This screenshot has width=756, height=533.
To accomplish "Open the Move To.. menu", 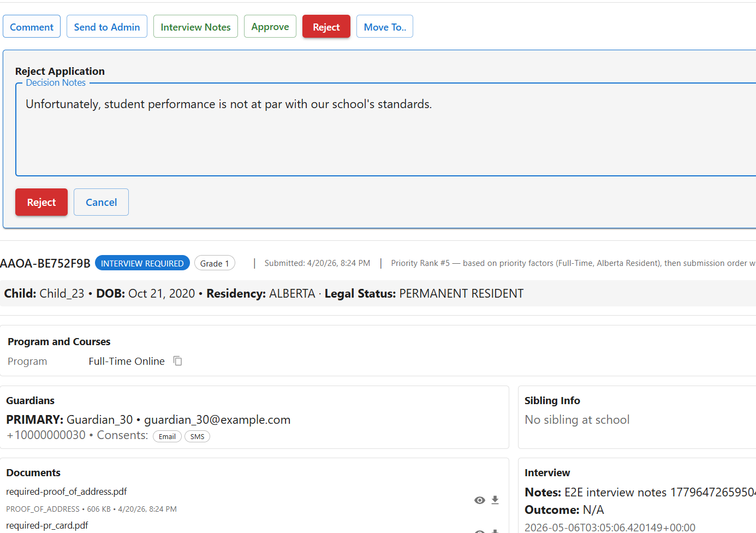I will (x=385, y=27).
